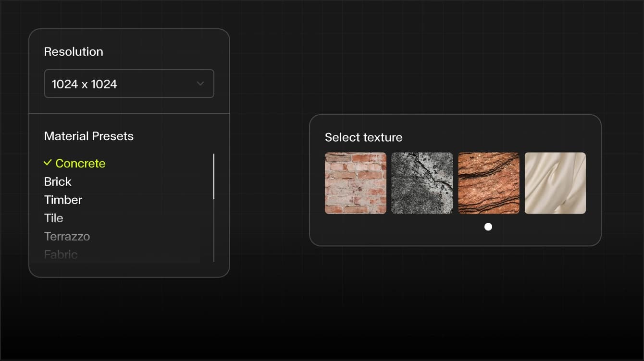Click the Material Presets heading

[x=89, y=136]
